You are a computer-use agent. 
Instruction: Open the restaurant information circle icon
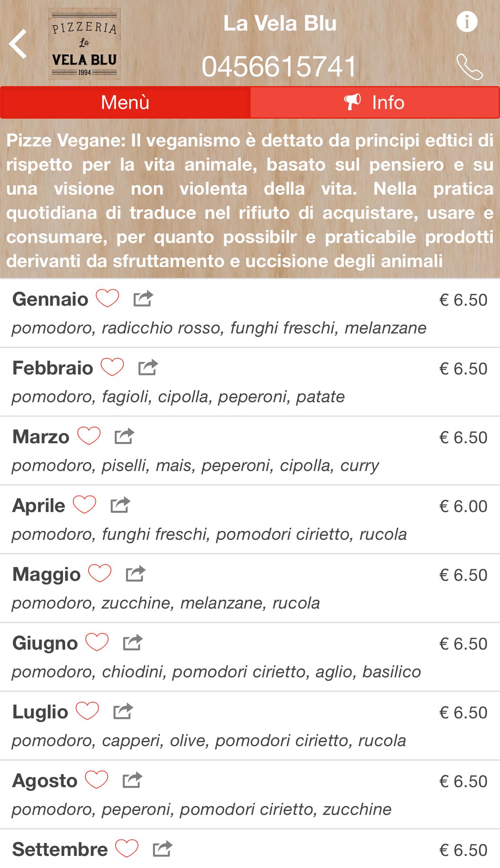pos(467,21)
